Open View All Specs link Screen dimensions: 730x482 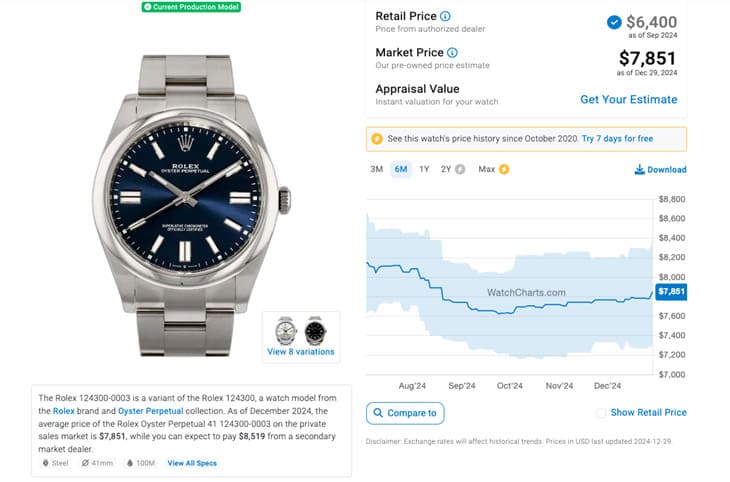pos(191,463)
